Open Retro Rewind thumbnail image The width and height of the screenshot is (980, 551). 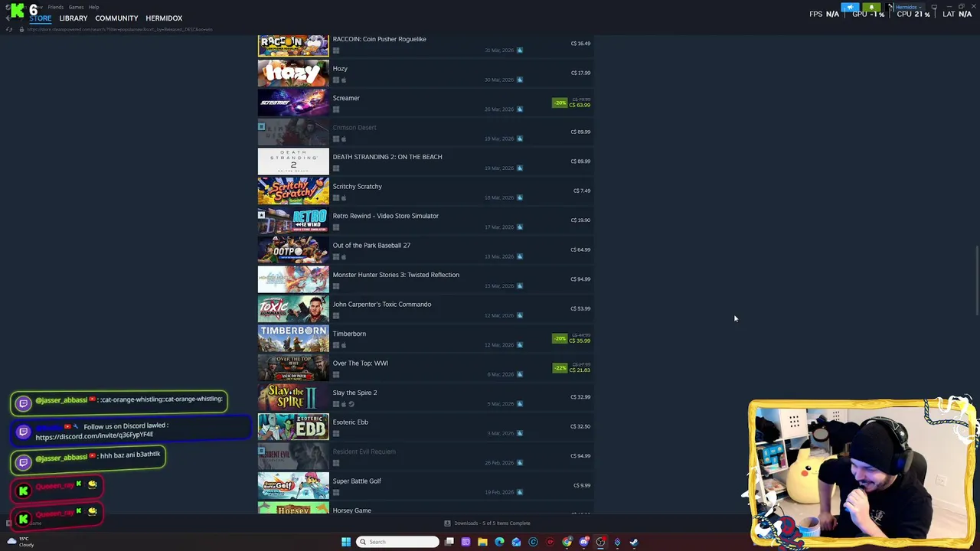click(293, 220)
